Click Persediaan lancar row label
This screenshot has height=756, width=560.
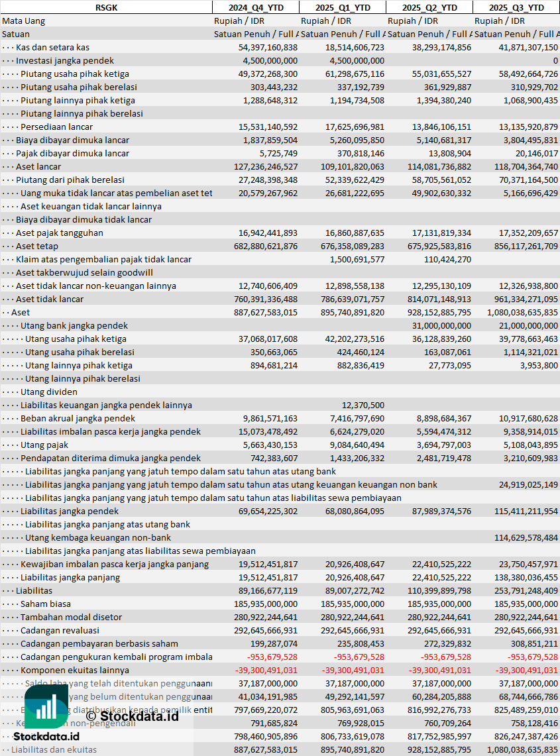(x=57, y=127)
